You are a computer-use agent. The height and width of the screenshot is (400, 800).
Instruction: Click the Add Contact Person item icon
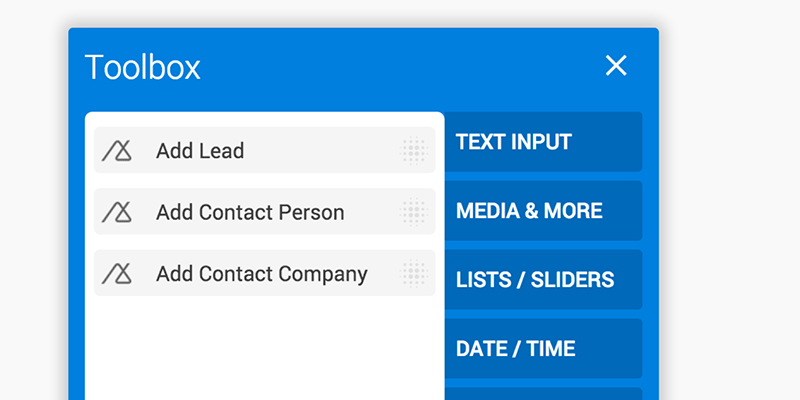point(117,212)
